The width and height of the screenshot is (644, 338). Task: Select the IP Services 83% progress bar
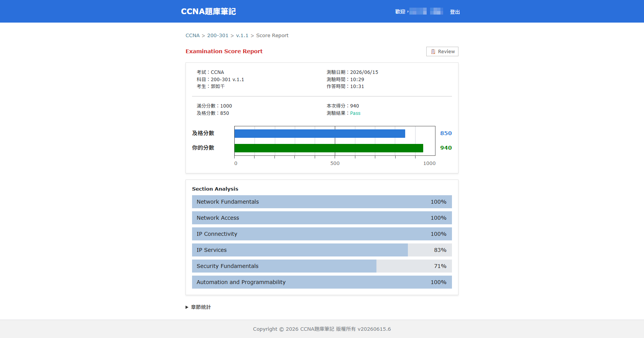point(322,250)
